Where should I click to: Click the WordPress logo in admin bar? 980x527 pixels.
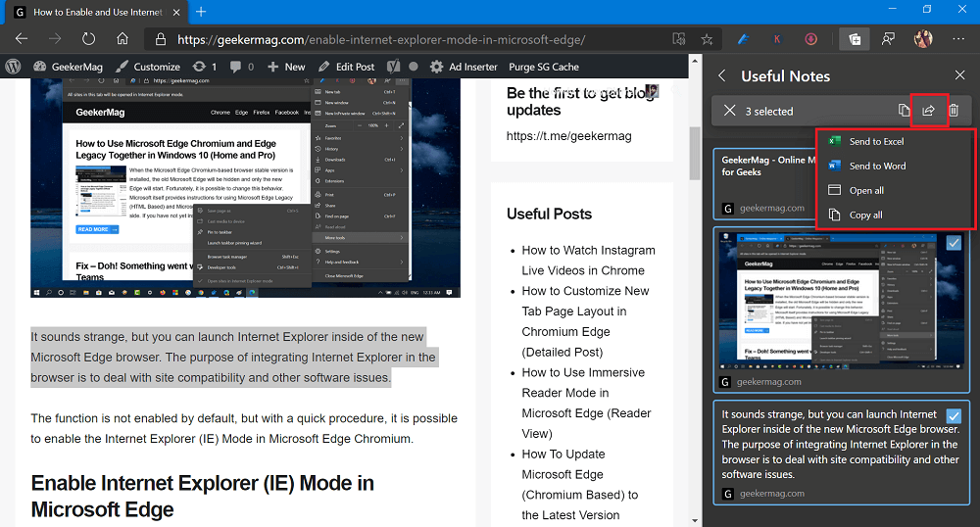[13, 67]
